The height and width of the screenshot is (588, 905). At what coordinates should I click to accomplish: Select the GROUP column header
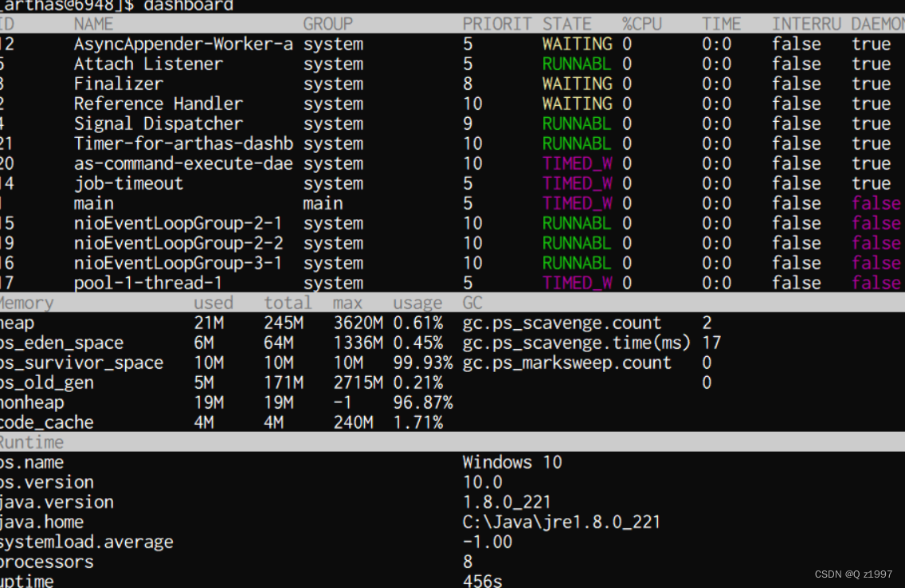tap(328, 24)
